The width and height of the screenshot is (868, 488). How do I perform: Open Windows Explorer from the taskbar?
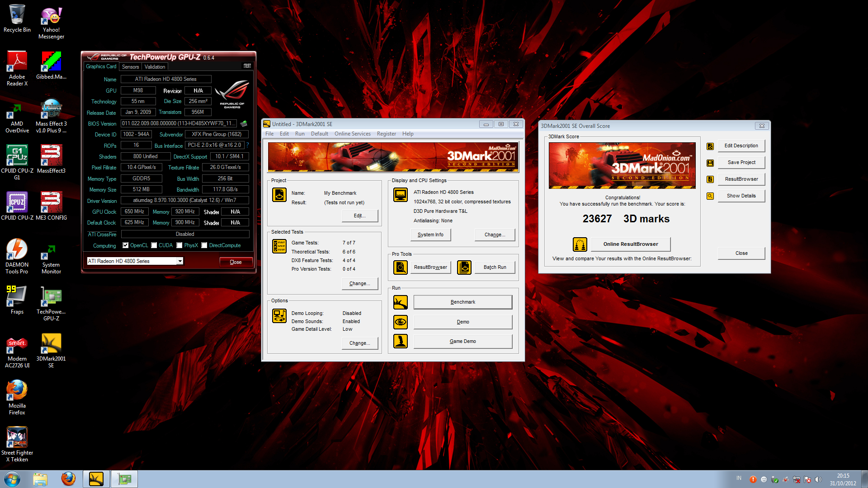click(40, 479)
